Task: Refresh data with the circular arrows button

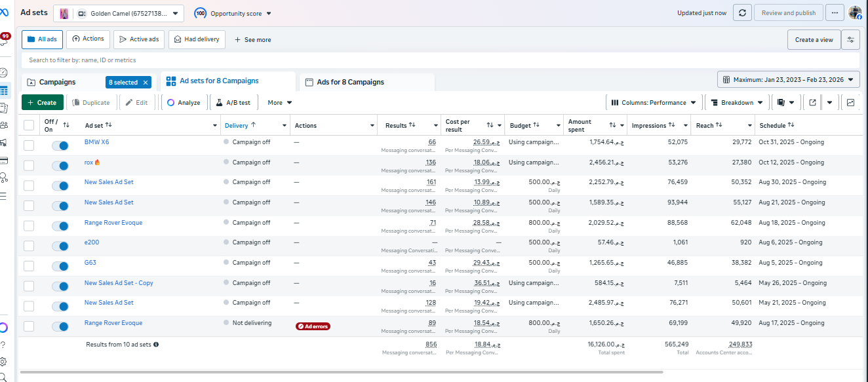Action: [741, 12]
